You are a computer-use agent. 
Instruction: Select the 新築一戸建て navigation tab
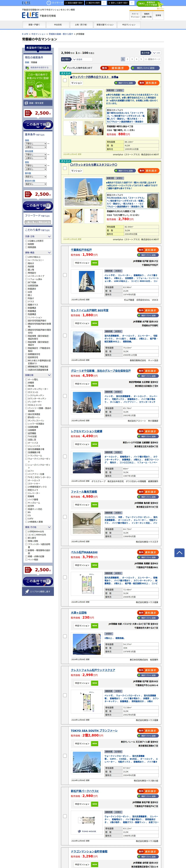[x=34, y=25]
